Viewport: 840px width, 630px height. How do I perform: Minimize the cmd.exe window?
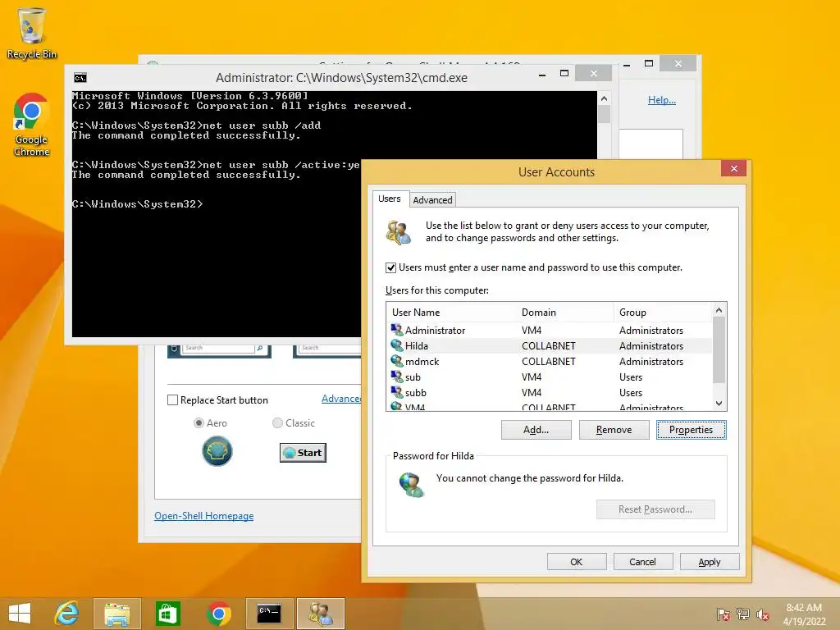(x=542, y=74)
